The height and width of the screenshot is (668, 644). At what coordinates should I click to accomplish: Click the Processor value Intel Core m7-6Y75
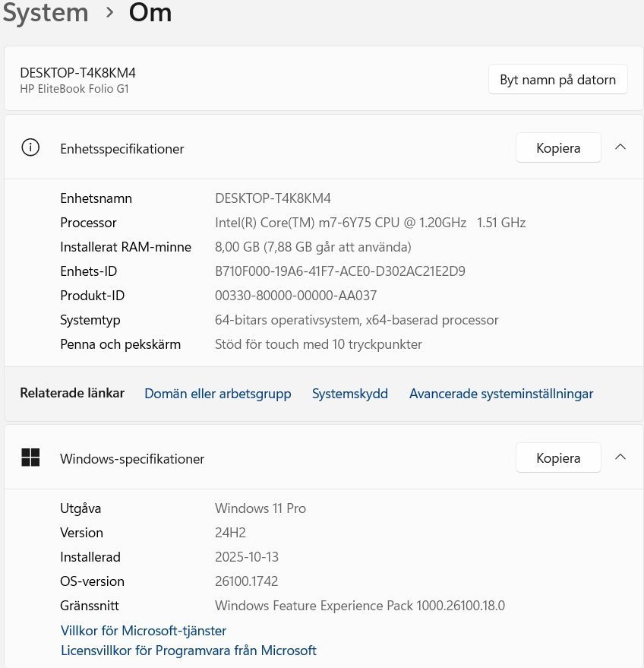[371, 223]
